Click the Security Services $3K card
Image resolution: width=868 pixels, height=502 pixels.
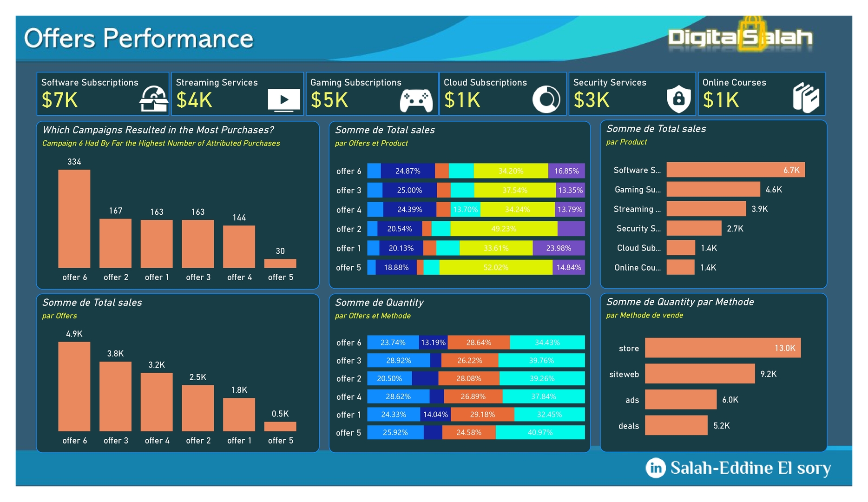tap(631, 93)
